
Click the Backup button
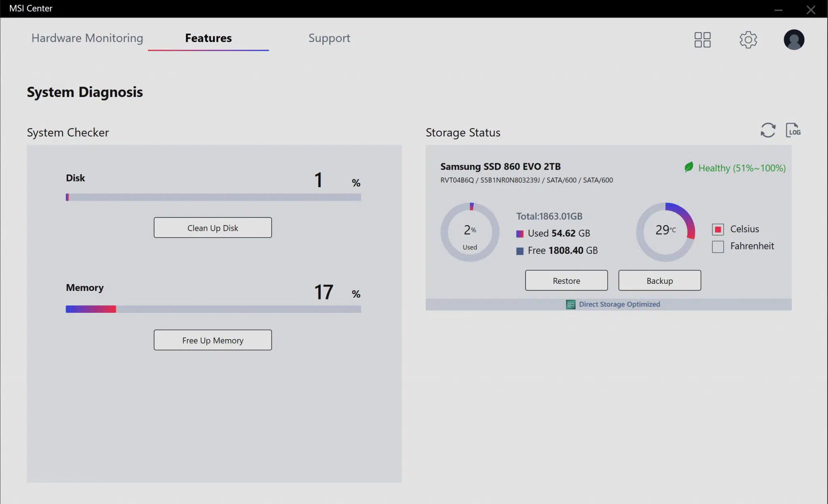pos(660,280)
